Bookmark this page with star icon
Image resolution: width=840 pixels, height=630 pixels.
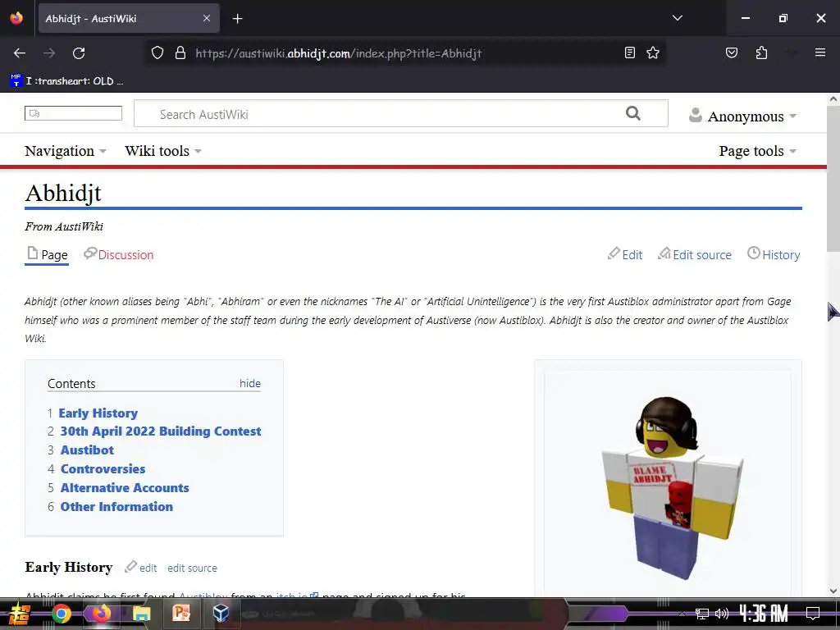652,52
